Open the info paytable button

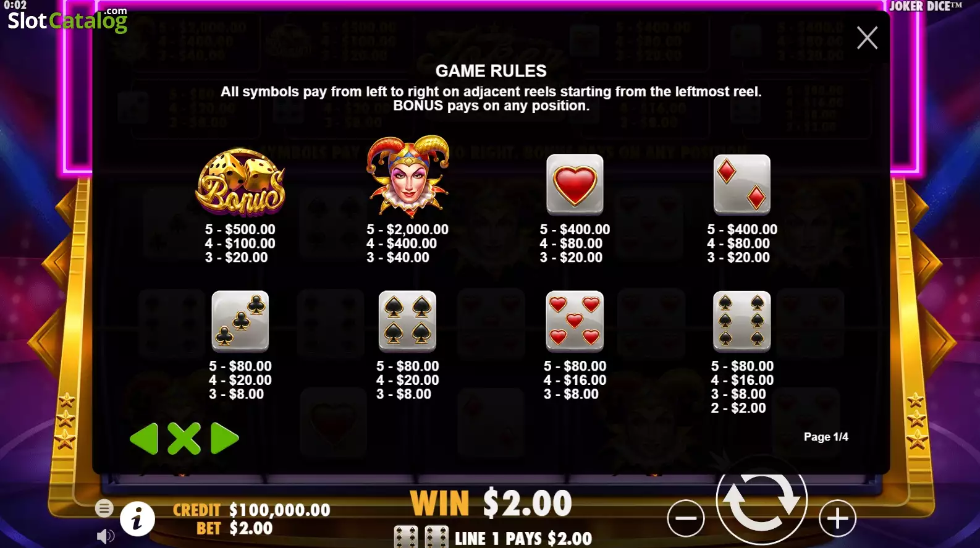tap(137, 518)
